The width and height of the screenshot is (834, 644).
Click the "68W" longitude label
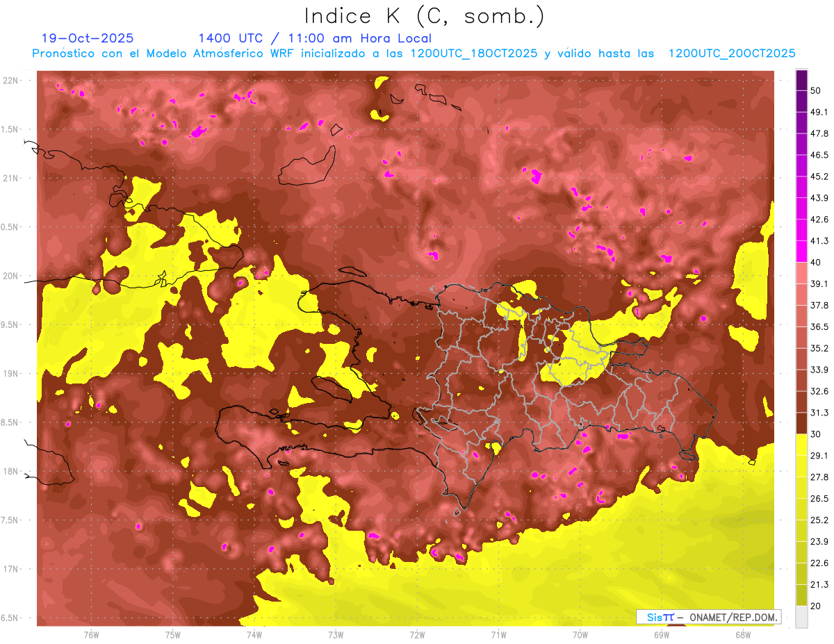(x=743, y=634)
